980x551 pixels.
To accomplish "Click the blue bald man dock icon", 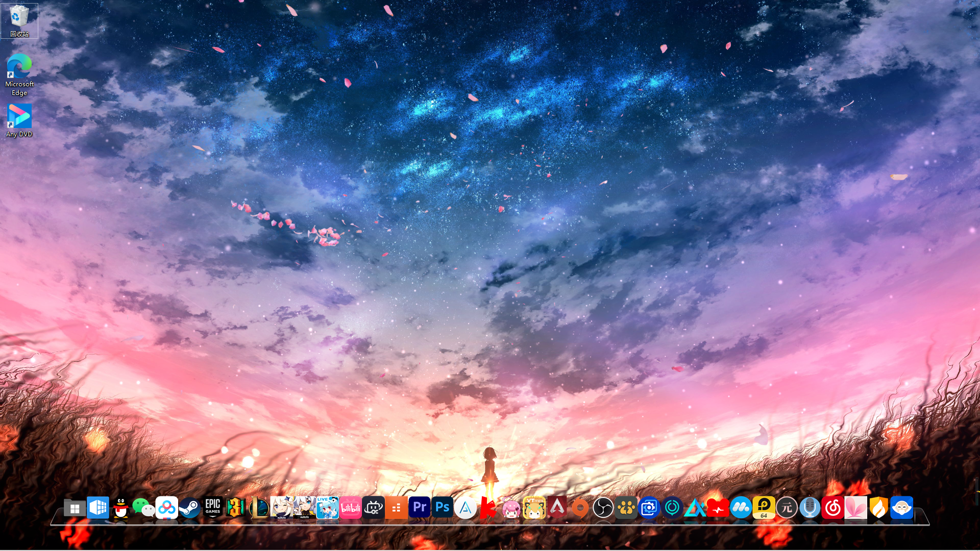I will 901,508.
